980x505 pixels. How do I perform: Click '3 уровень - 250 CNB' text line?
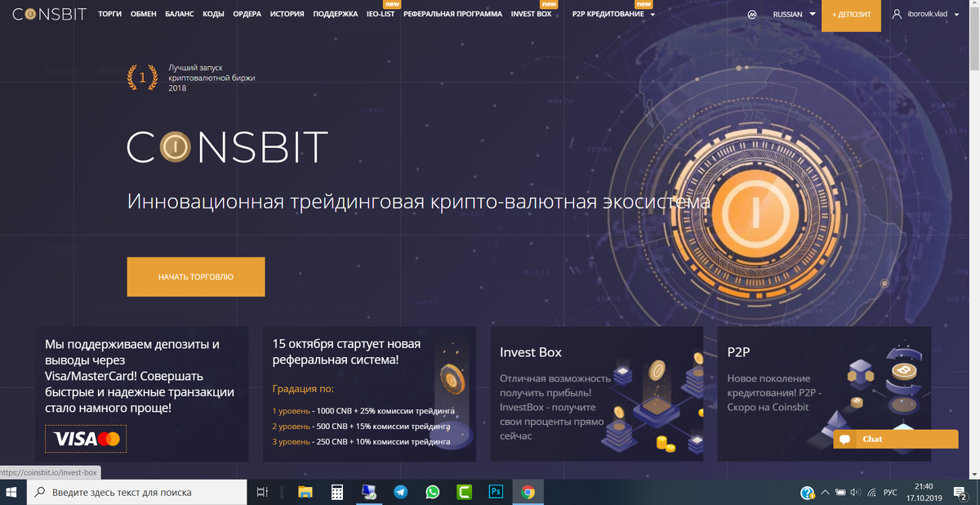(x=361, y=441)
